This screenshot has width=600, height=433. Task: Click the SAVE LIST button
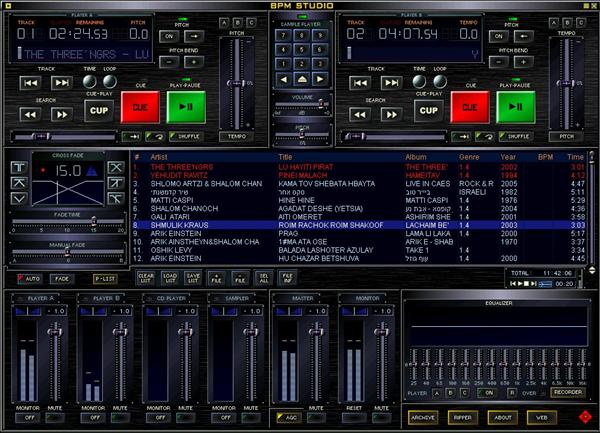coord(193,278)
